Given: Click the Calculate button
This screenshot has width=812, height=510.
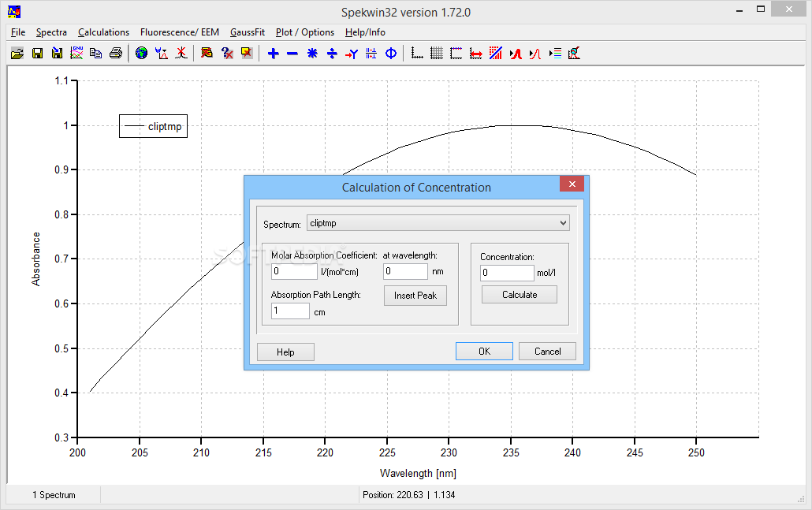Looking at the screenshot, I should click(520, 295).
